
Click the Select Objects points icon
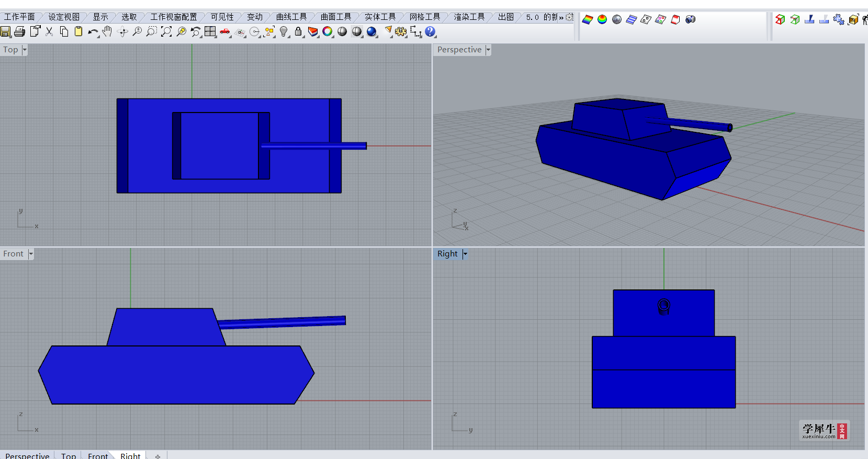tap(269, 32)
